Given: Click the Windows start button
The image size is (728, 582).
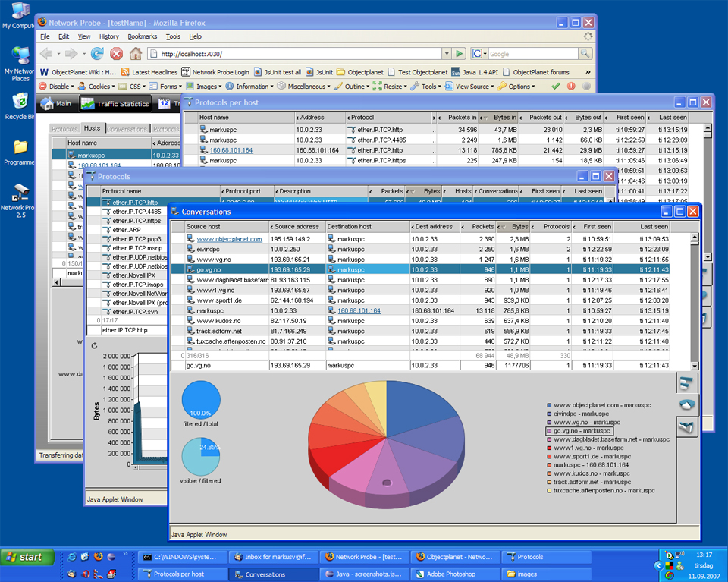Looking at the screenshot, I should 27,557.
